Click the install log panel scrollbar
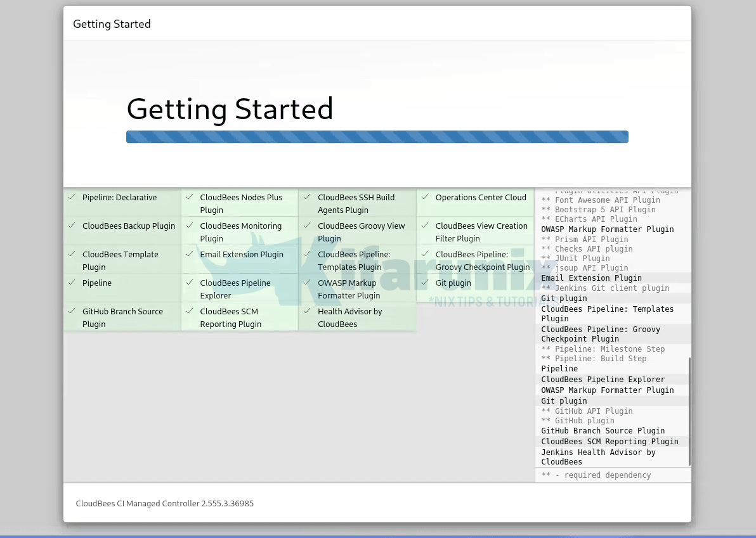This screenshot has width=756, height=538. (x=689, y=411)
